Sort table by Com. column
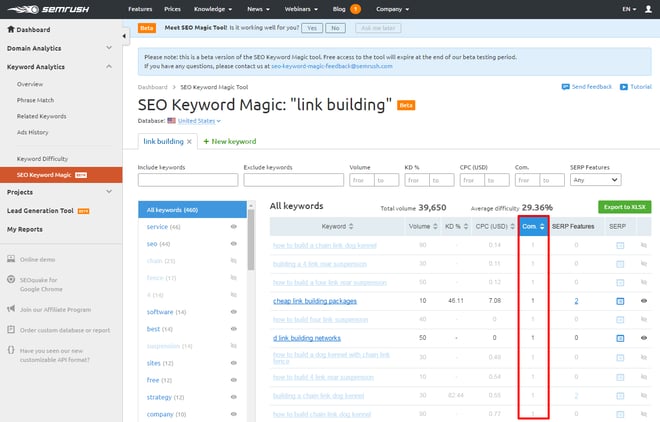Screen dimensions: 660x422 pos(533,226)
